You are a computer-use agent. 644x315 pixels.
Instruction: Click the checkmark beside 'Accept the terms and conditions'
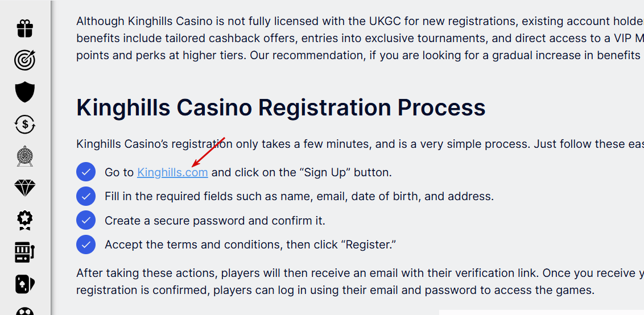pos(85,244)
